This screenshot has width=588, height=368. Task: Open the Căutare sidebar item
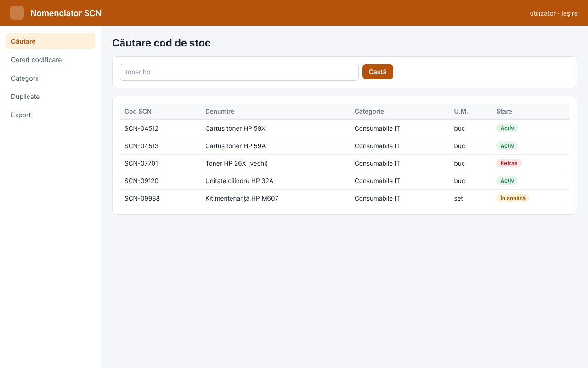coord(51,41)
